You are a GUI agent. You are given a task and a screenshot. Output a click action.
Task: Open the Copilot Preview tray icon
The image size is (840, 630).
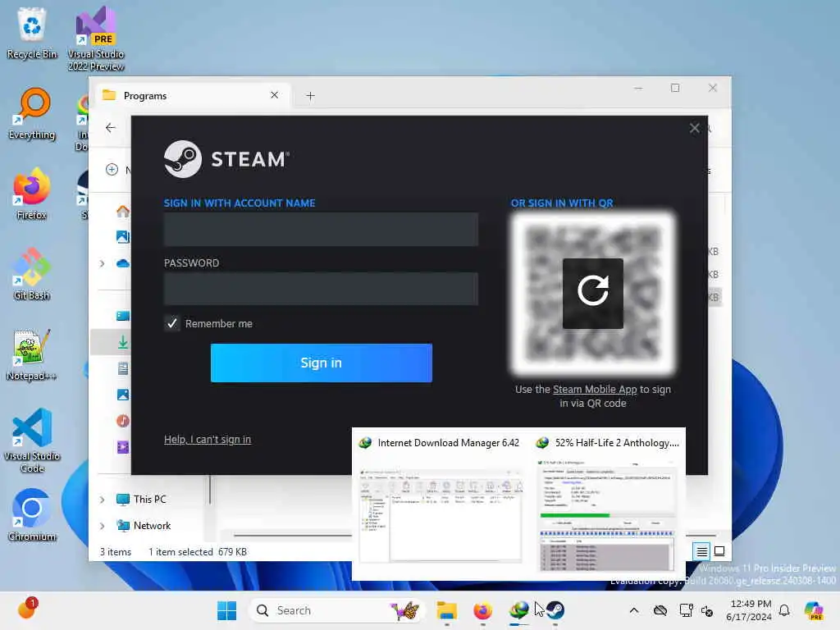(x=814, y=610)
